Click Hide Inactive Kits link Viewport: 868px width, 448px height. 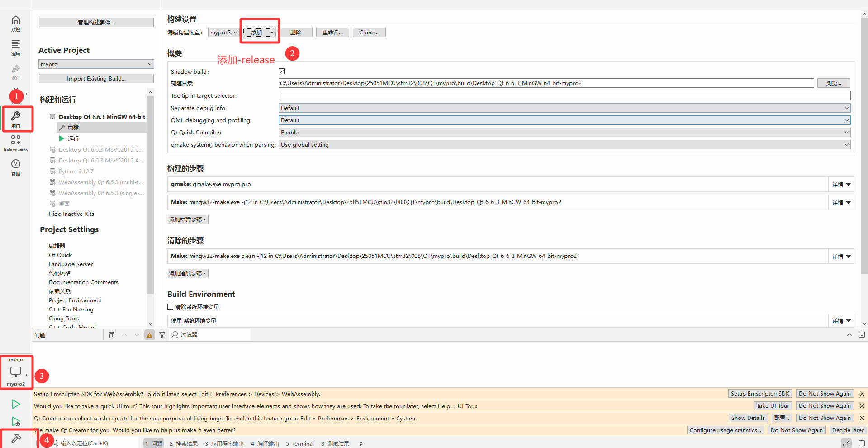tap(71, 214)
